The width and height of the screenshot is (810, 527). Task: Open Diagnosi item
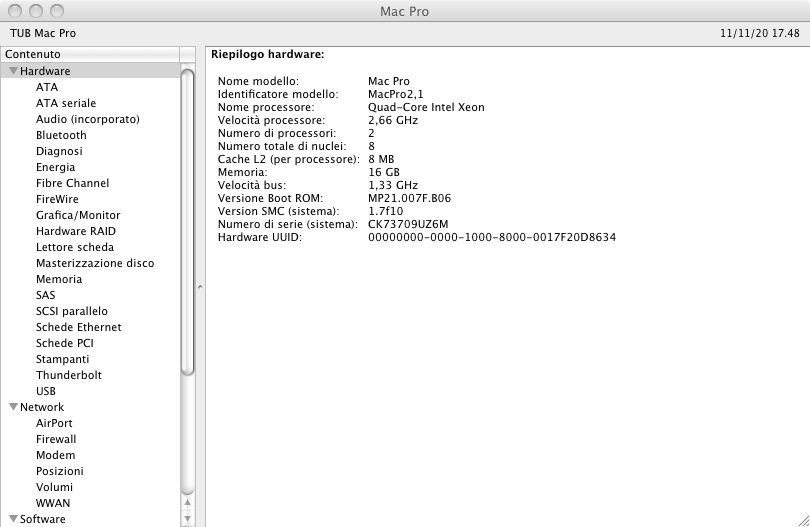59,151
